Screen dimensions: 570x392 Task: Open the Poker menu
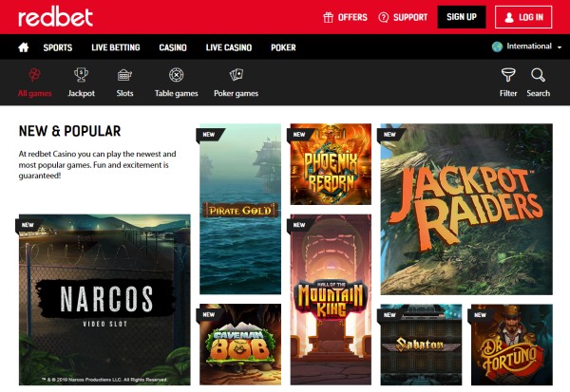pyautogui.click(x=283, y=47)
